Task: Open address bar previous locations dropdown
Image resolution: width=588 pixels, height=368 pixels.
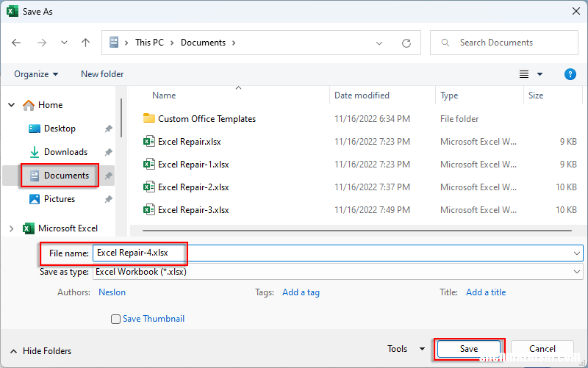Action: (x=379, y=43)
